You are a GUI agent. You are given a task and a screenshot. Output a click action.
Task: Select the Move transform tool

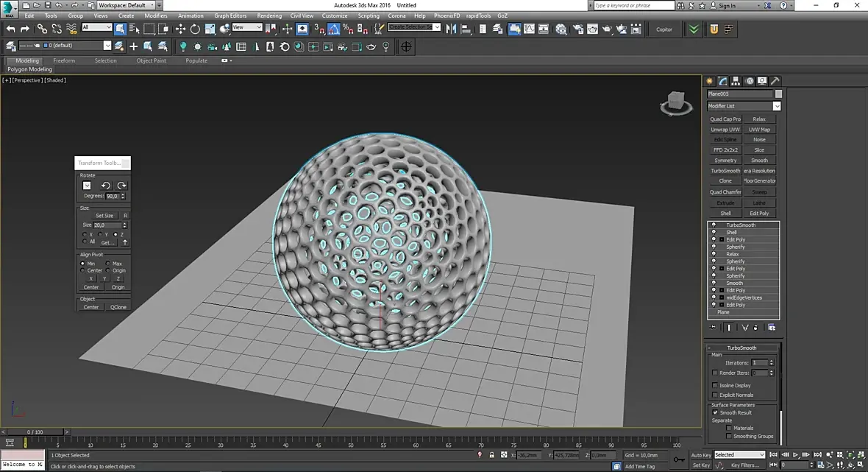(x=180, y=29)
